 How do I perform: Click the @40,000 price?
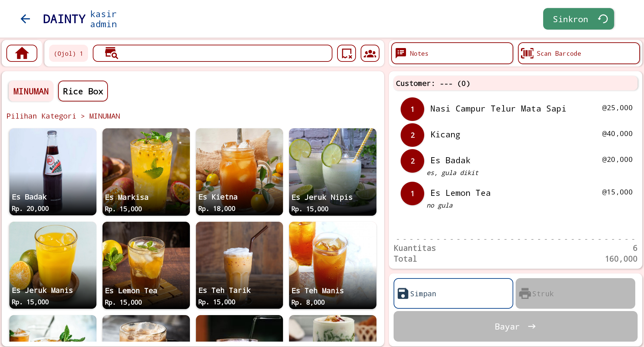tap(617, 134)
